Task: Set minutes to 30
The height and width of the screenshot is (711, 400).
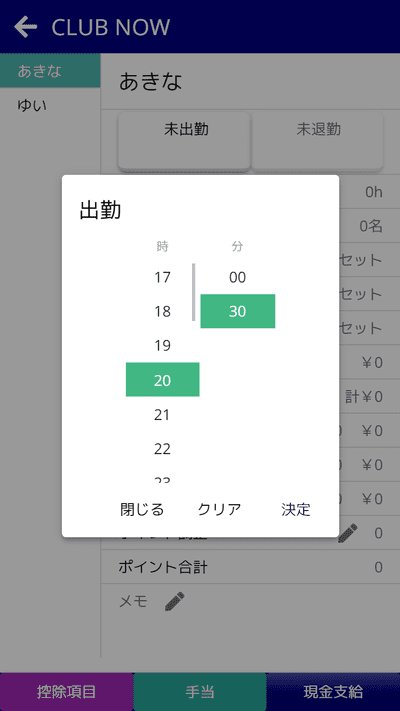Action: tap(238, 311)
